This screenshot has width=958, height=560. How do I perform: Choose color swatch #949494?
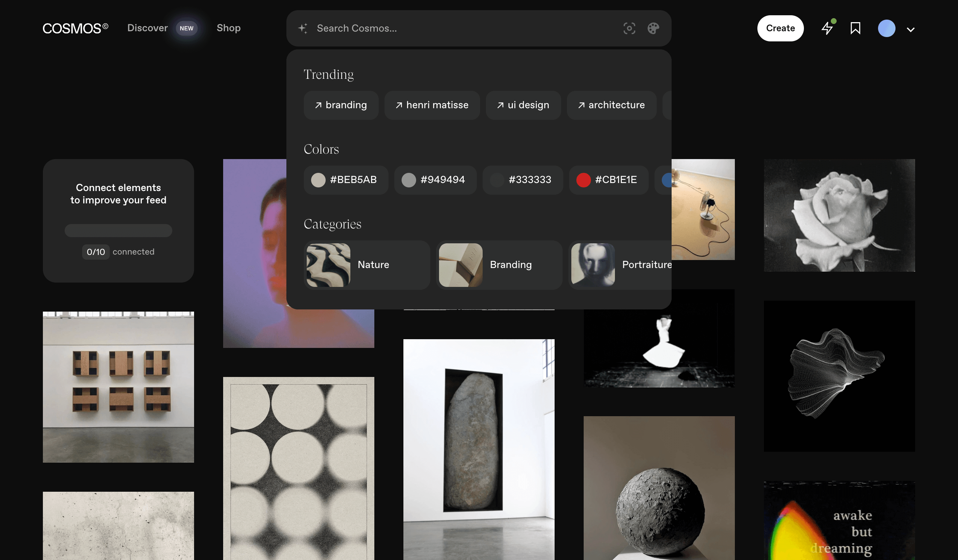(x=435, y=180)
